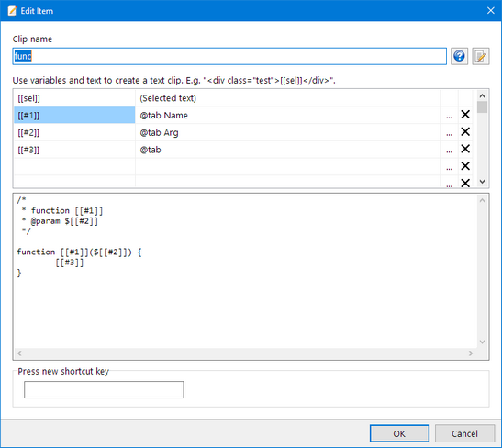Click the variables list scrollbar thumb

[482, 107]
